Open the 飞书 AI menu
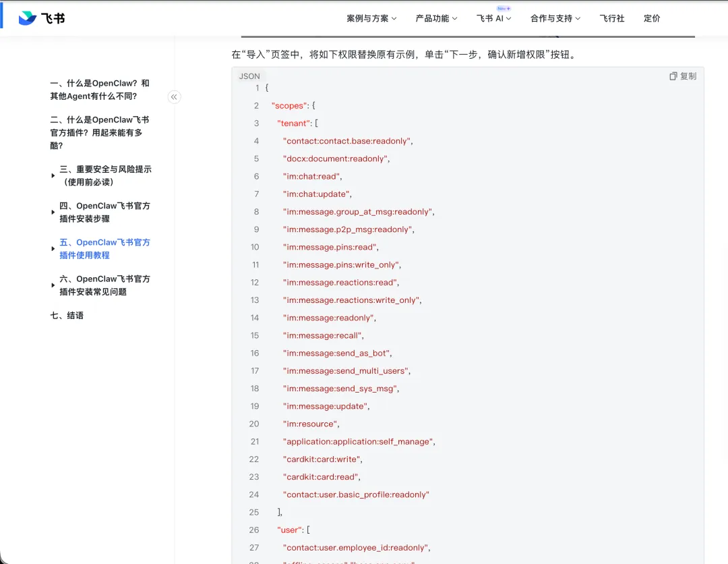 coord(493,19)
